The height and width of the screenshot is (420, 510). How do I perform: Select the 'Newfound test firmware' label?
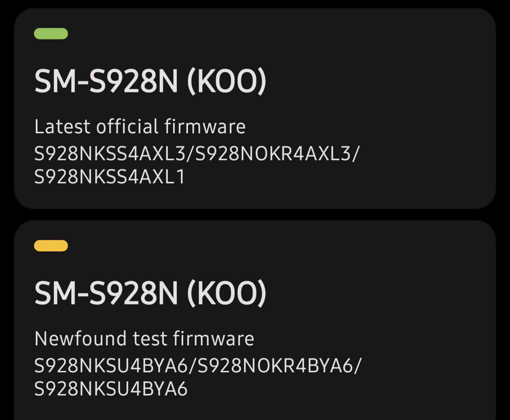144,339
